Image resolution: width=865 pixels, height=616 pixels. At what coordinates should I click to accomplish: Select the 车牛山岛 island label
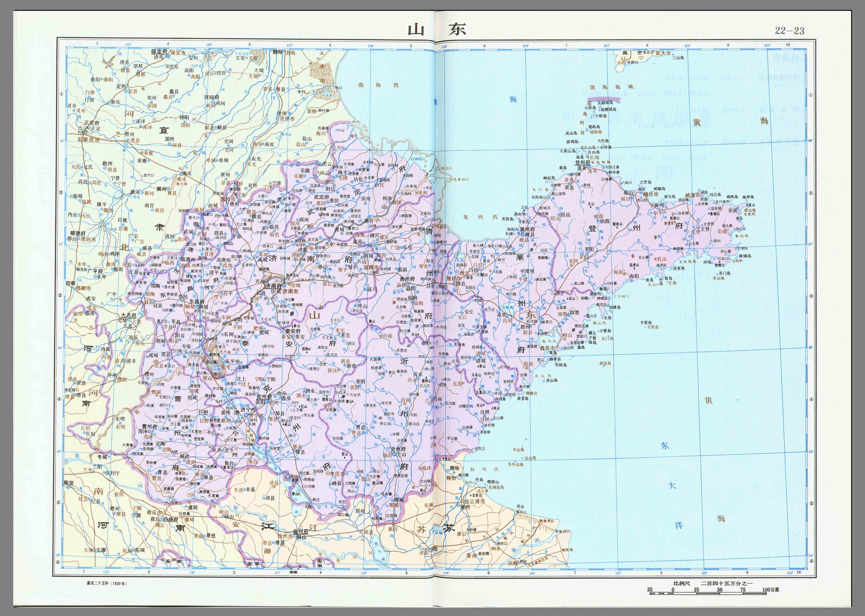[516, 464]
